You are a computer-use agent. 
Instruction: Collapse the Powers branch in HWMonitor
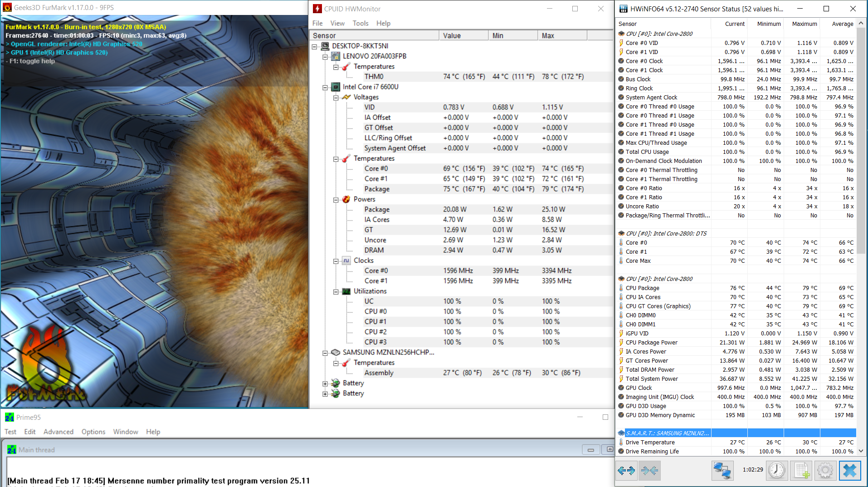pyautogui.click(x=336, y=200)
